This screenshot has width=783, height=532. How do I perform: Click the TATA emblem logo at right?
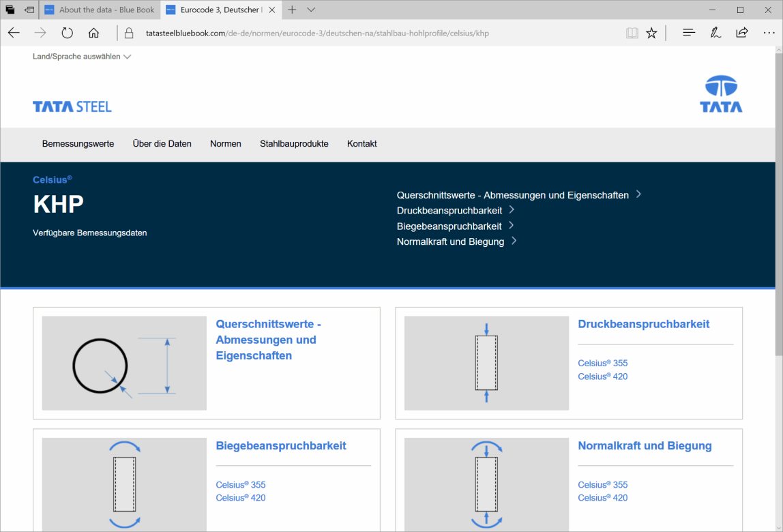[721, 94]
